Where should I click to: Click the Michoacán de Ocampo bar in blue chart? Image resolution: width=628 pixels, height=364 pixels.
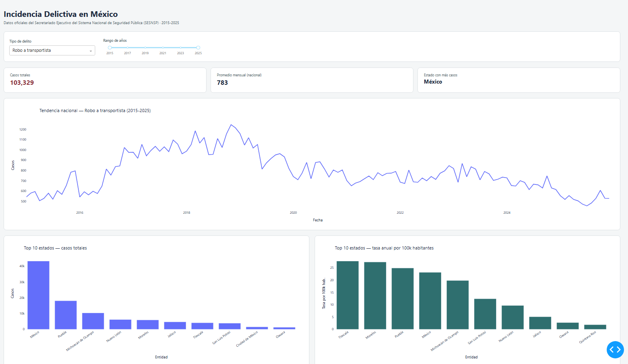(x=93, y=321)
